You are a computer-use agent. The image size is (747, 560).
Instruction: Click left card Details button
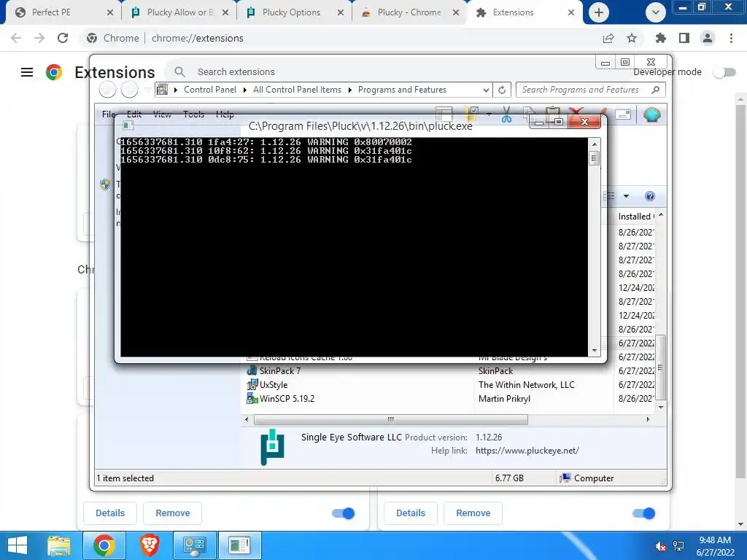pos(110,513)
